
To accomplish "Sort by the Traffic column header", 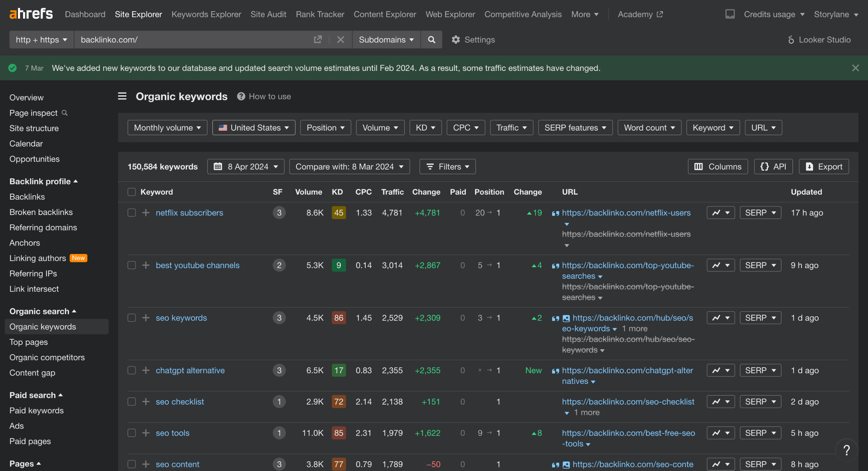I will tap(392, 192).
